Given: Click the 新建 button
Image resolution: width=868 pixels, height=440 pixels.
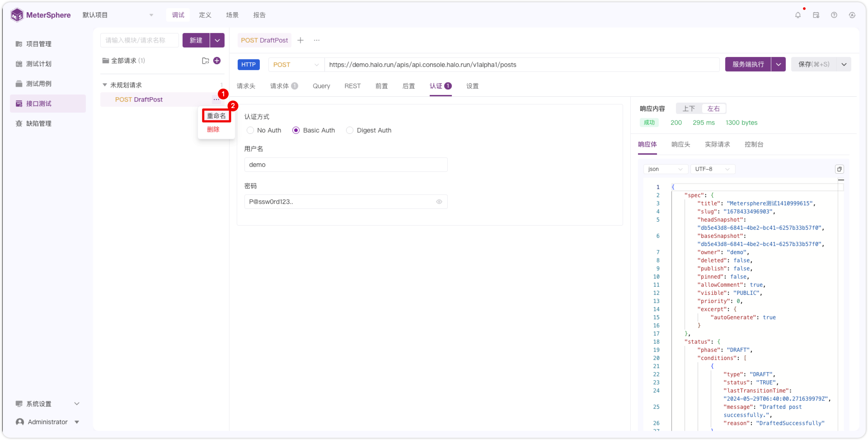Looking at the screenshot, I should (x=196, y=40).
